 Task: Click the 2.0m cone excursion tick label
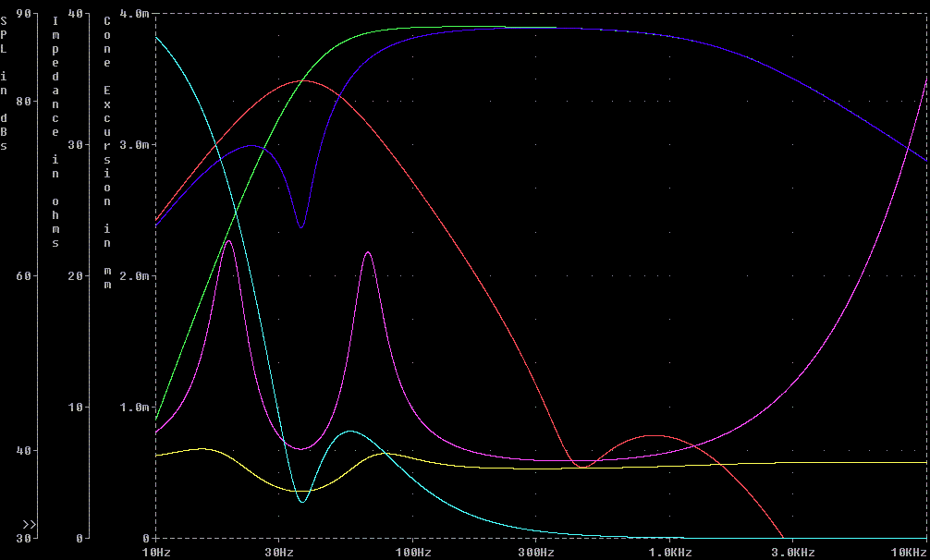tap(134, 275)
